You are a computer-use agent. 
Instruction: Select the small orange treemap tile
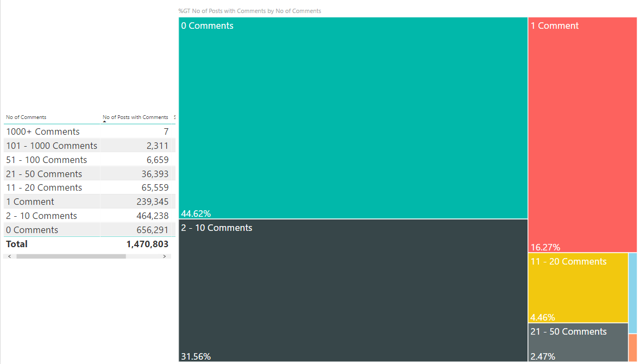tap(632, 348)
